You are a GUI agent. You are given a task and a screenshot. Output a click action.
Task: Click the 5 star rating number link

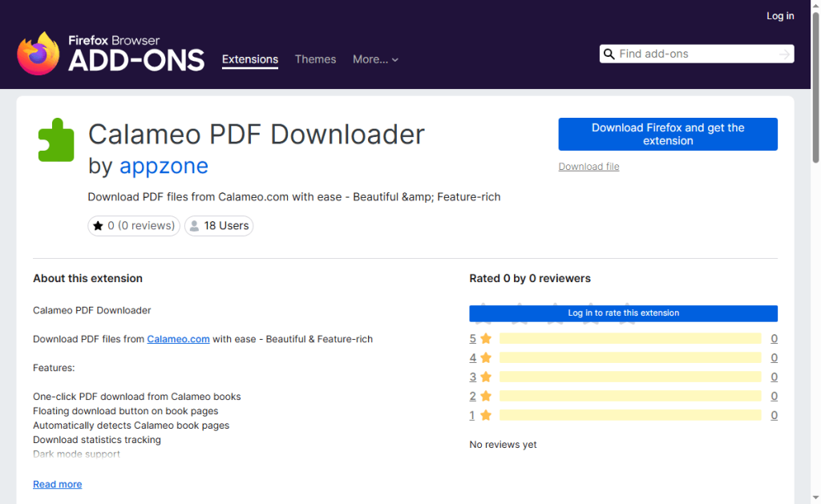coord(473,339)
